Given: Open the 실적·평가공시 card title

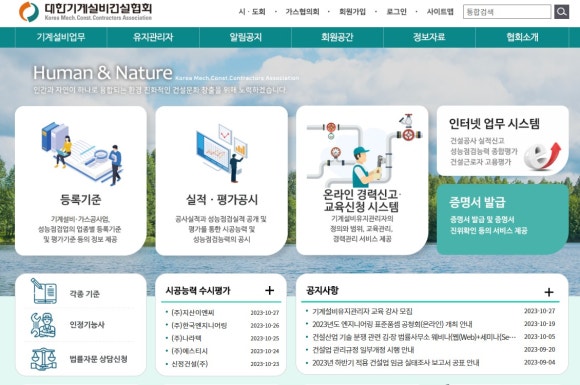Looking at the screenshot, I should click(x=222, y=200).
